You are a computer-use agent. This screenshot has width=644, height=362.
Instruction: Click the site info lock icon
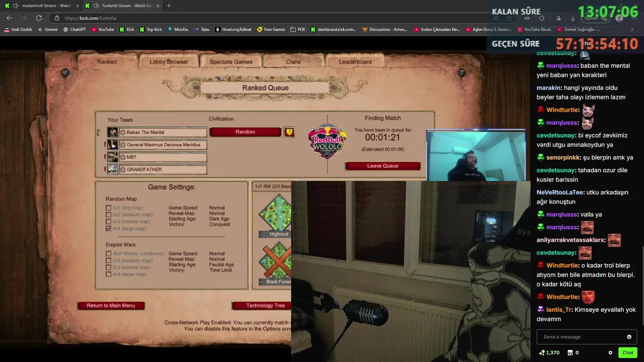click(x=57, y=18)
